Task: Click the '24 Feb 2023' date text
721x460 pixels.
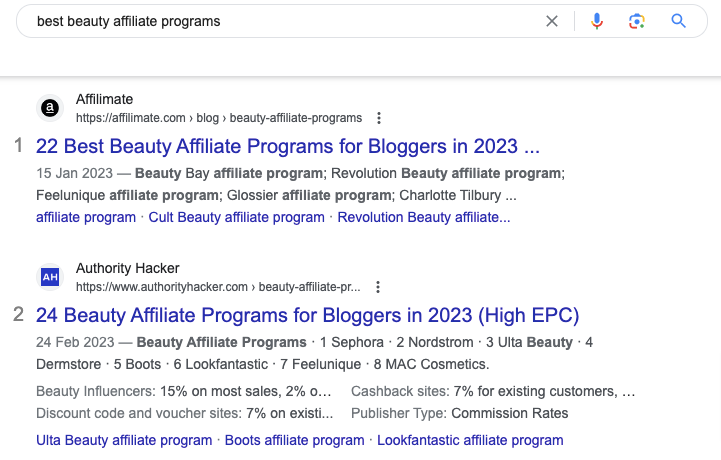Action: tap(75, 342)
